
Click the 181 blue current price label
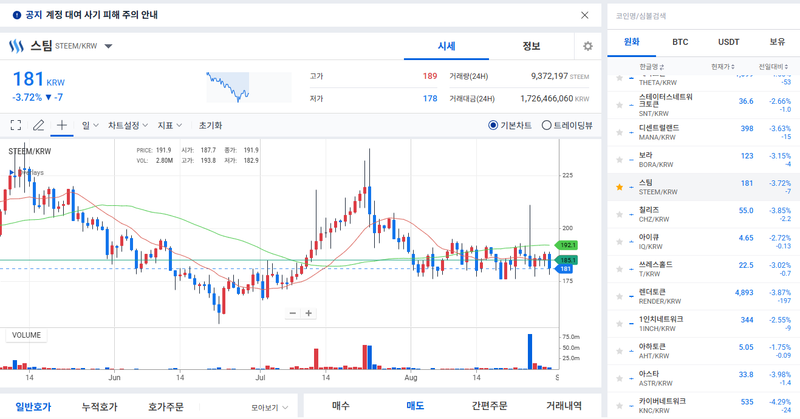[x=565, y=268]
